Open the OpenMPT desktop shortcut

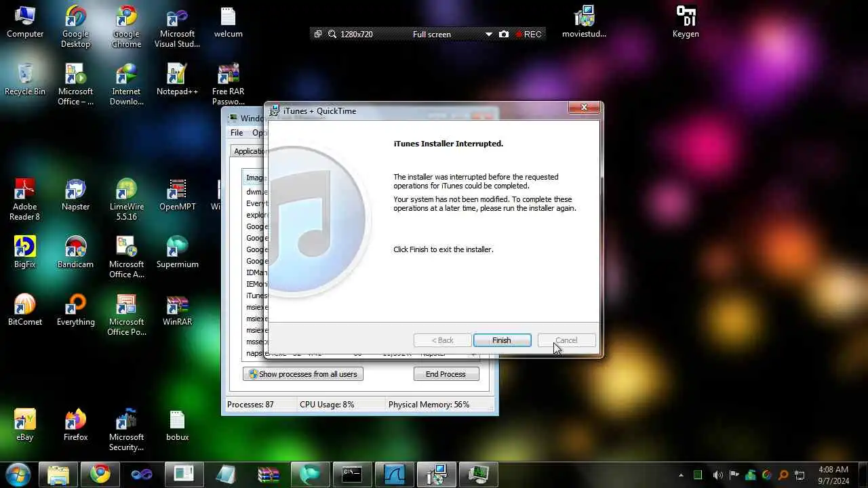177,195
